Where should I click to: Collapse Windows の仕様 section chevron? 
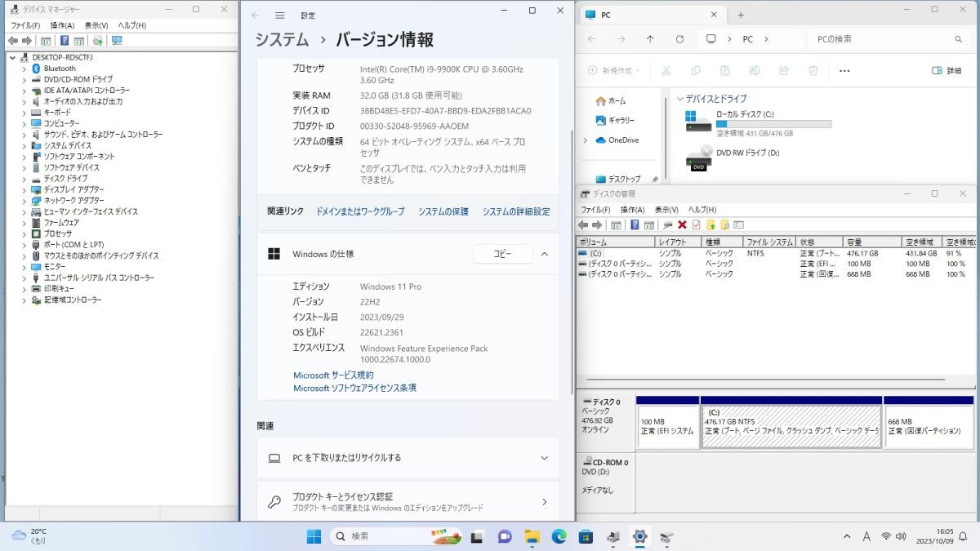tap(545, 254)
